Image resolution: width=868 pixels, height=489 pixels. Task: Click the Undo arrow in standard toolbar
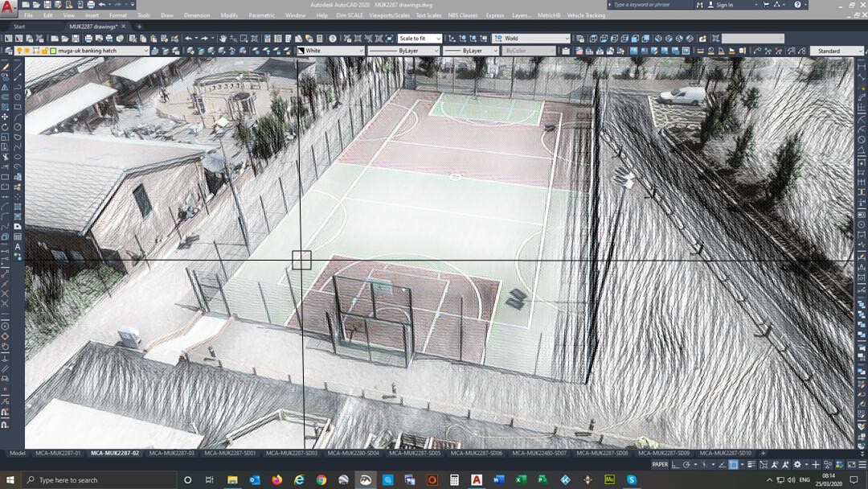(189, 39)
